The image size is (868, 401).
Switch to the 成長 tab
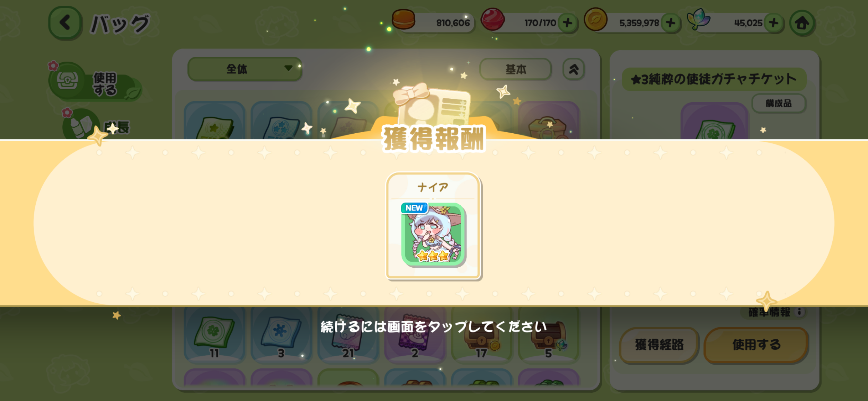(96, 125)
